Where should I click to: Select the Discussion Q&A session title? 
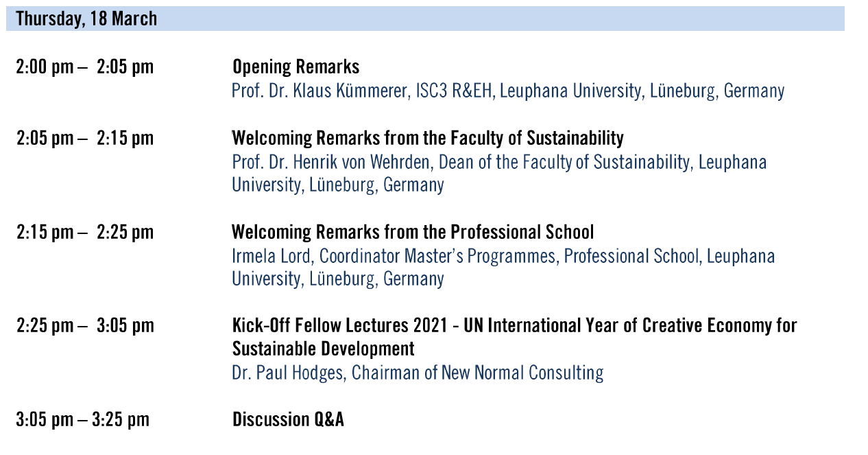click(288, 419)
